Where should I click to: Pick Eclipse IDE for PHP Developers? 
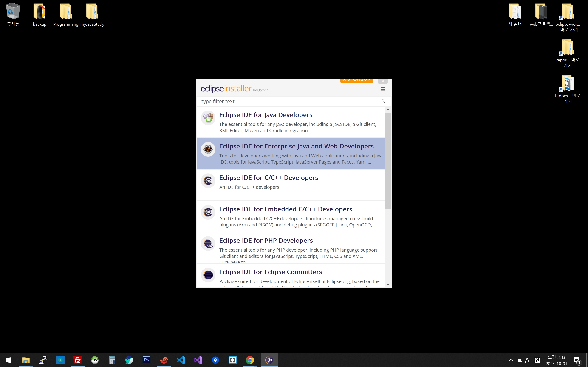[x=266, y=241]
